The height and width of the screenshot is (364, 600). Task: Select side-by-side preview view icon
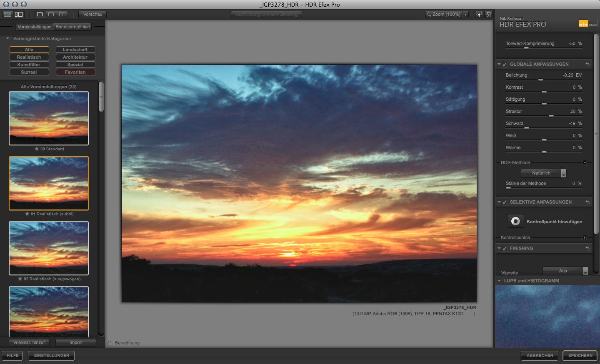pyautogui.click(x=62, y=14)
